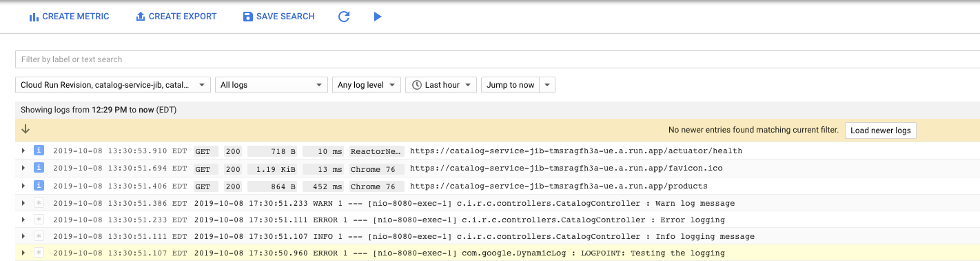This screenshot has height=261, width=980.
Task: Open the Last hour time range dropdown
Action: pos(441,85)
